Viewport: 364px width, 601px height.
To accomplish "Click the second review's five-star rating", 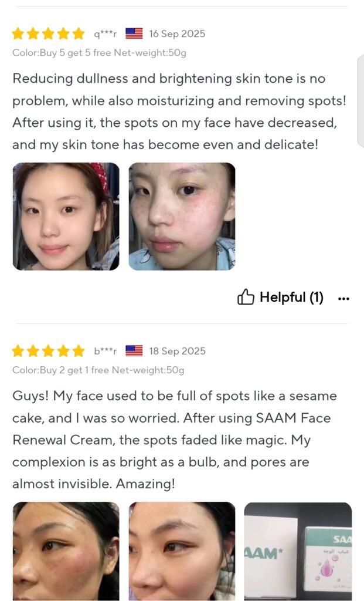I will [48, 351].
